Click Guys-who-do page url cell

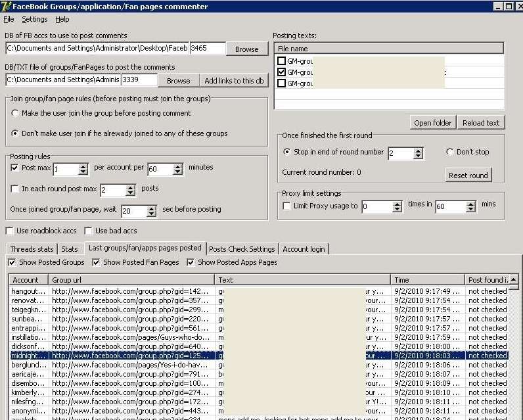pyautogui.click(x=131, y=337)
